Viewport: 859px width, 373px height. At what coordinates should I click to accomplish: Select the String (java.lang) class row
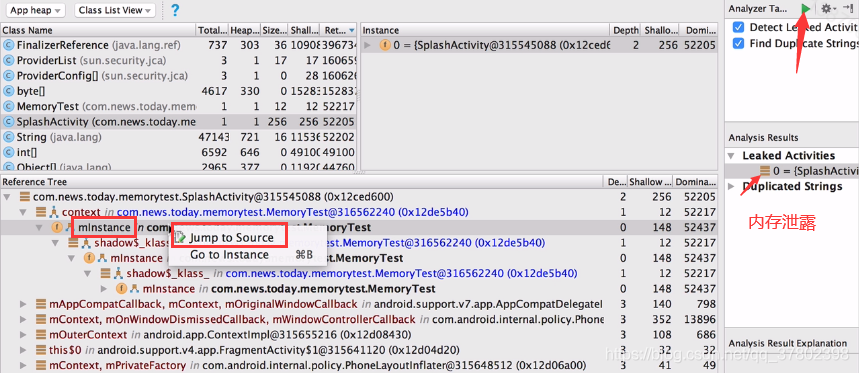click(179, 137)
